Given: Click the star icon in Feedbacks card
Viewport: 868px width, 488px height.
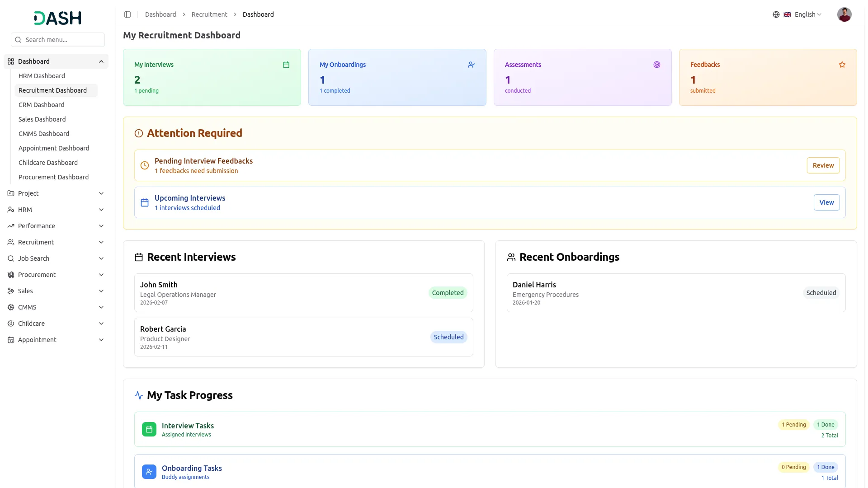Looking at the screenshot, I should 842,65.
